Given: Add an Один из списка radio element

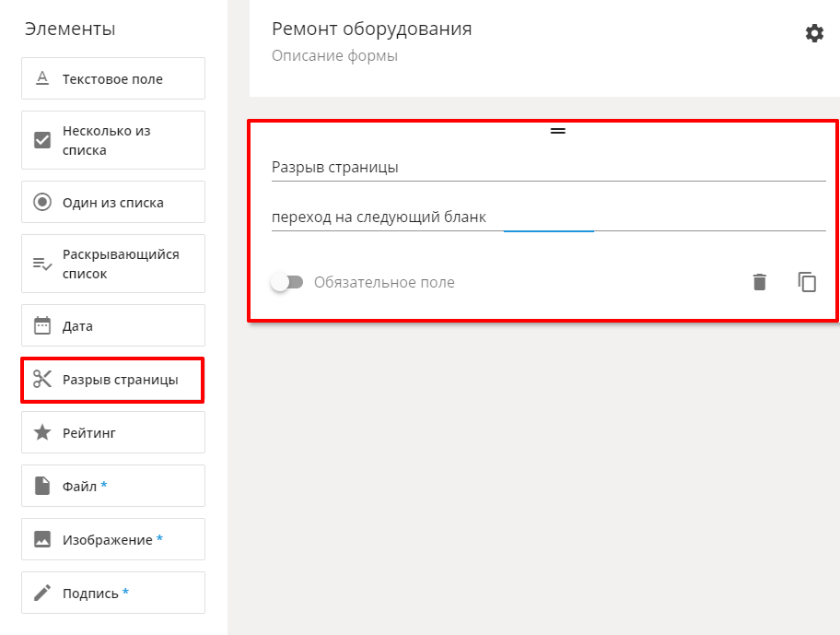Looking at the screenshot, I should coord(113,202).
